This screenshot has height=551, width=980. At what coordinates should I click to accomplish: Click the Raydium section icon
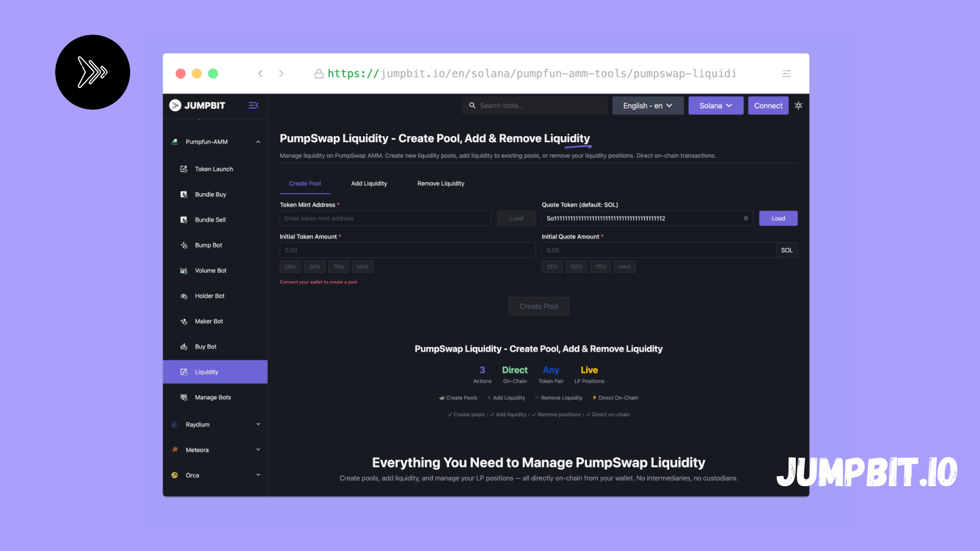click(175, 424)
